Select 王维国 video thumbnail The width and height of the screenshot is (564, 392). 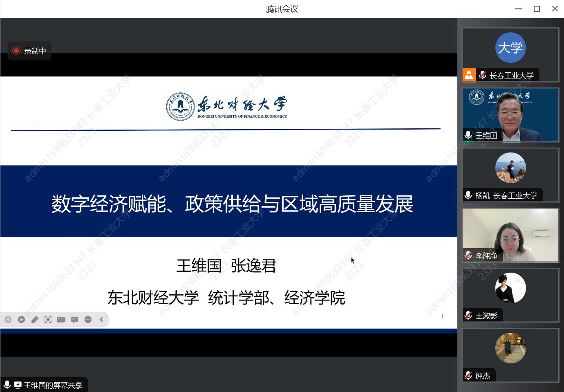tap(510, 114)
